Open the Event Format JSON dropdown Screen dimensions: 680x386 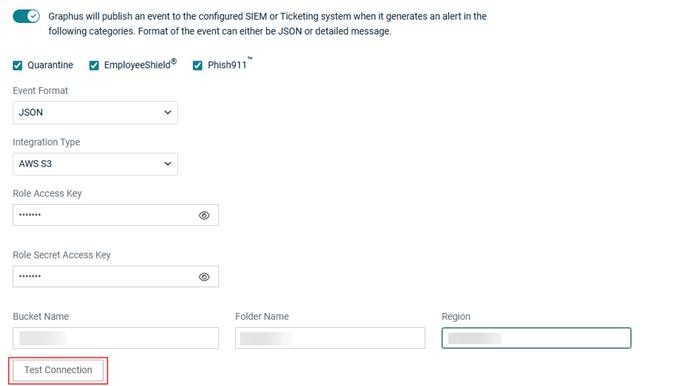[95, 113]
